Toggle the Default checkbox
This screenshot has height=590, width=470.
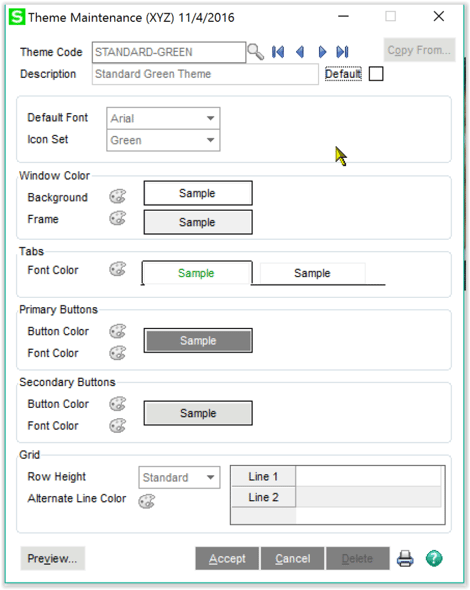pyautogui.click(x=376, y=74)
